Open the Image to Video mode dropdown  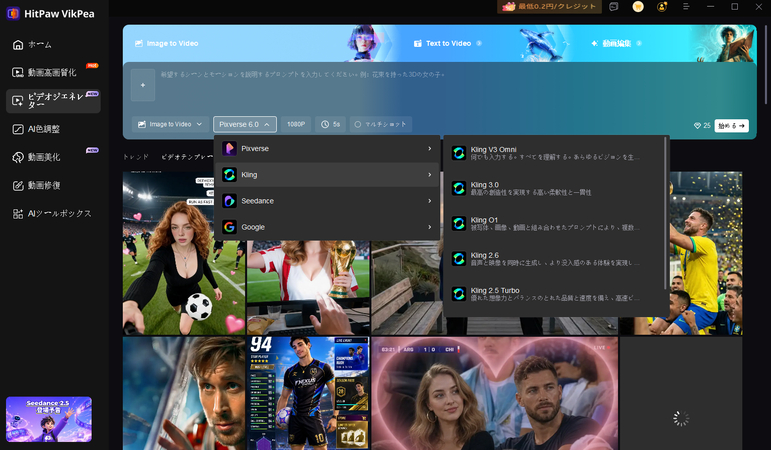coord(170,124)
